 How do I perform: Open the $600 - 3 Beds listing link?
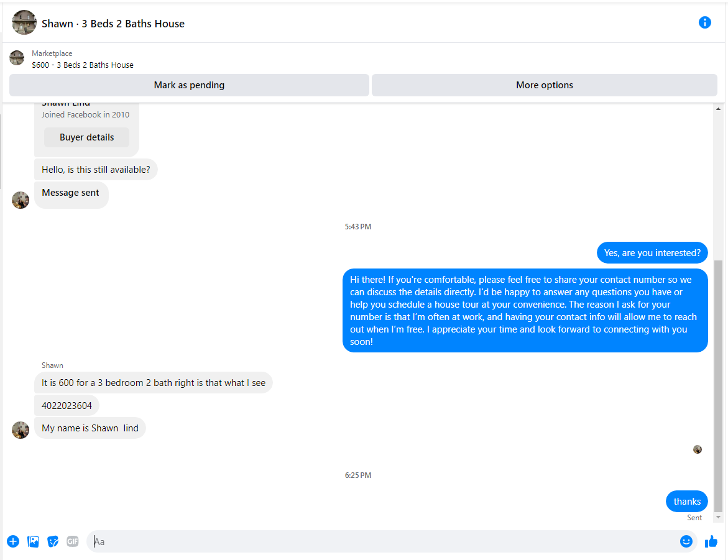83,65
